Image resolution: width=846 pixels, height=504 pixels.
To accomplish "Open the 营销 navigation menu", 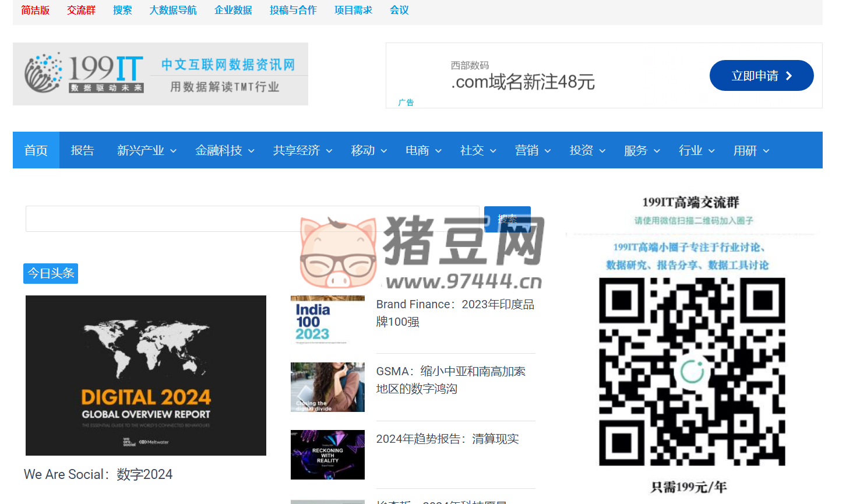I will 533,150.
